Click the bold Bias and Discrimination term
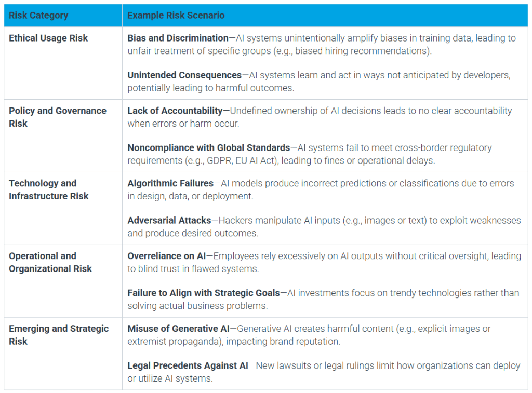 [x=178, y=38]
